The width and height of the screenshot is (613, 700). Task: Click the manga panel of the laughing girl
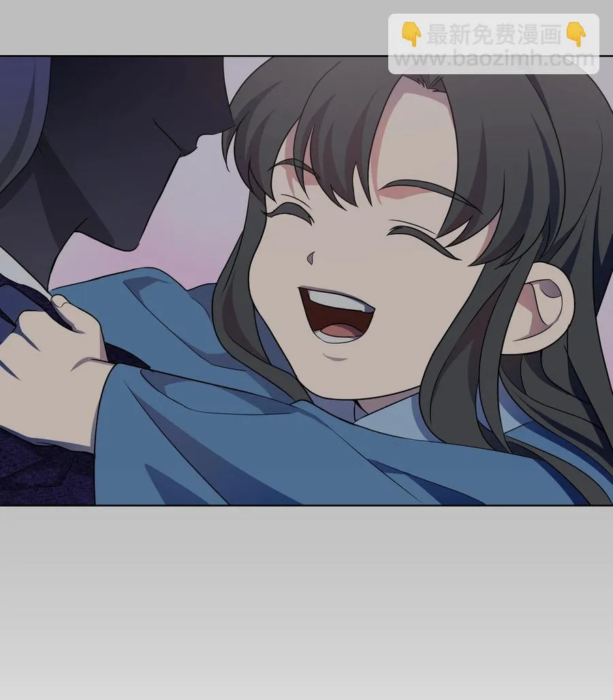click(306, 281)
